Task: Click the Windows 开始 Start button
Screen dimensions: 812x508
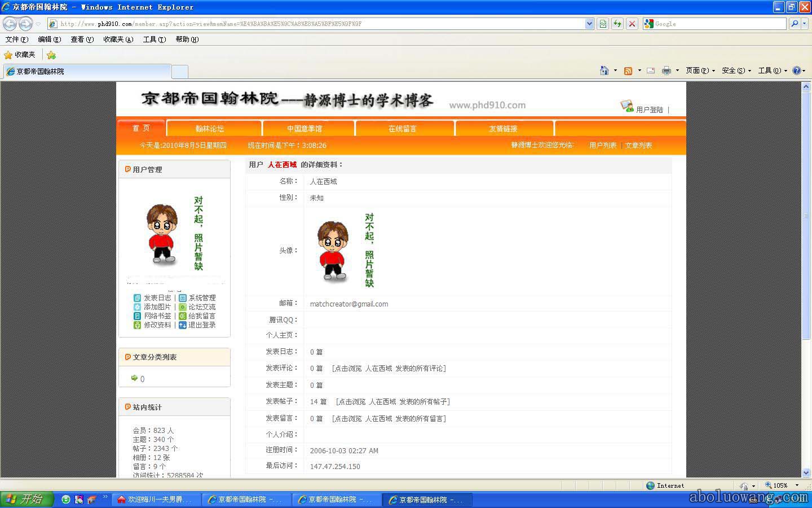Action: click(27, 499)
